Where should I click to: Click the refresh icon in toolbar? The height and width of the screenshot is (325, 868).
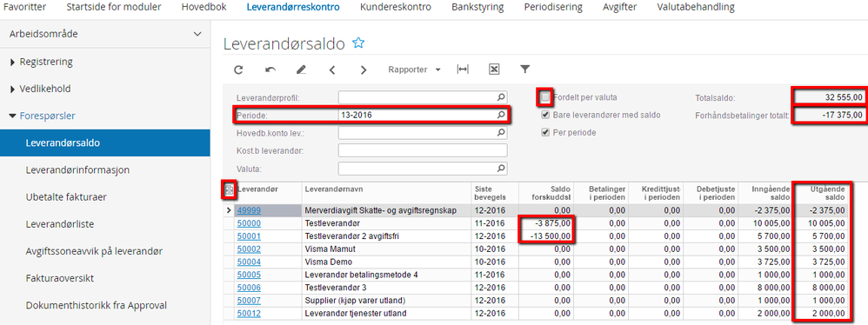(x=238, y=70)
